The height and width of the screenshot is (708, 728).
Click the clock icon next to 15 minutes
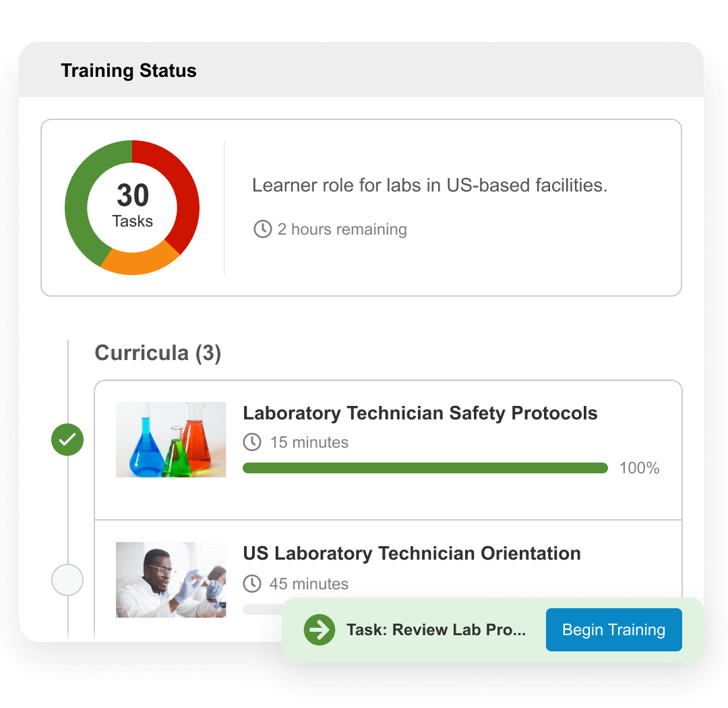[x=252, y=442]
